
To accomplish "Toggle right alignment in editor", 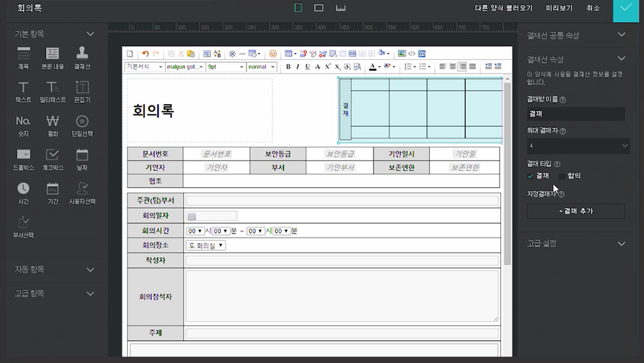I will click(462, 67).
